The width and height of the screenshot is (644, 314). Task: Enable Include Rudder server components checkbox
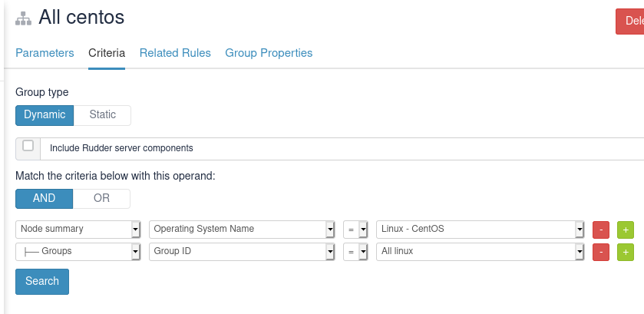click(x=28, y=146)
